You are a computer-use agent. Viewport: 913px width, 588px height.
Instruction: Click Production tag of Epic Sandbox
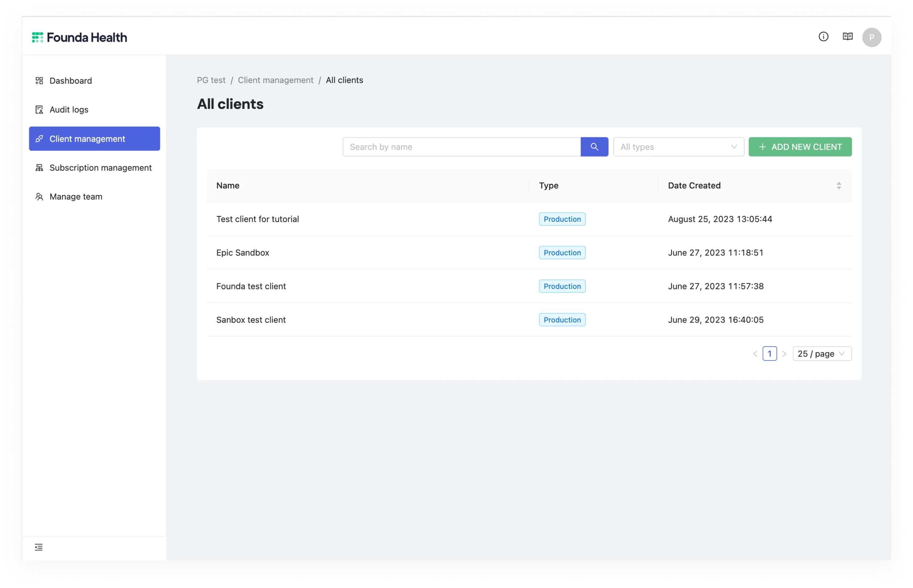[562, 253]
